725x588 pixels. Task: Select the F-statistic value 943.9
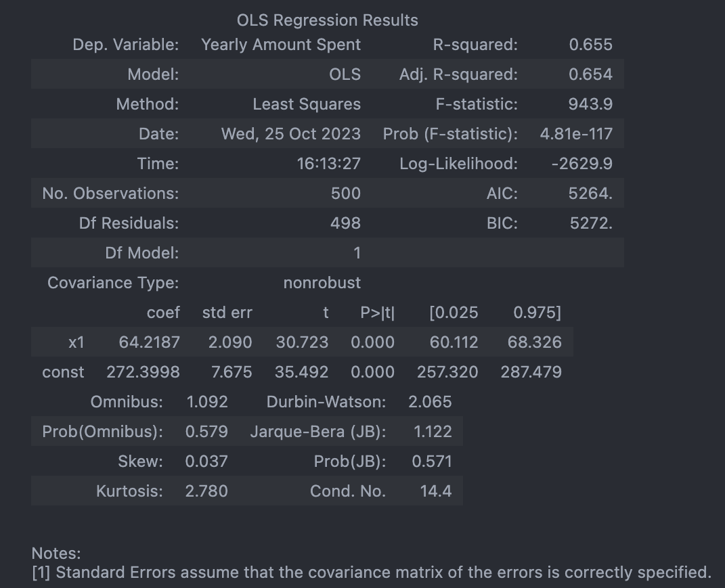coord(590,104)
